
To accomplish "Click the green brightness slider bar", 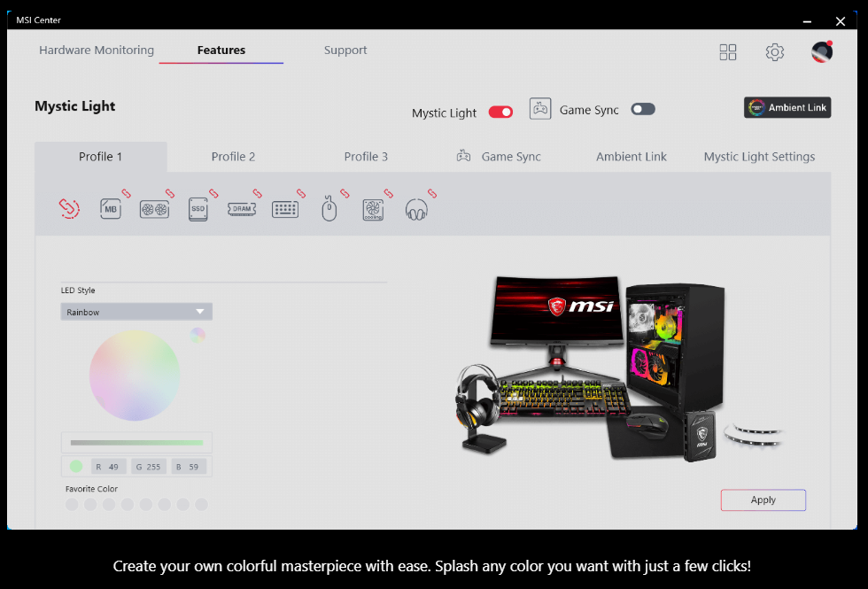I will click(136, 442).
